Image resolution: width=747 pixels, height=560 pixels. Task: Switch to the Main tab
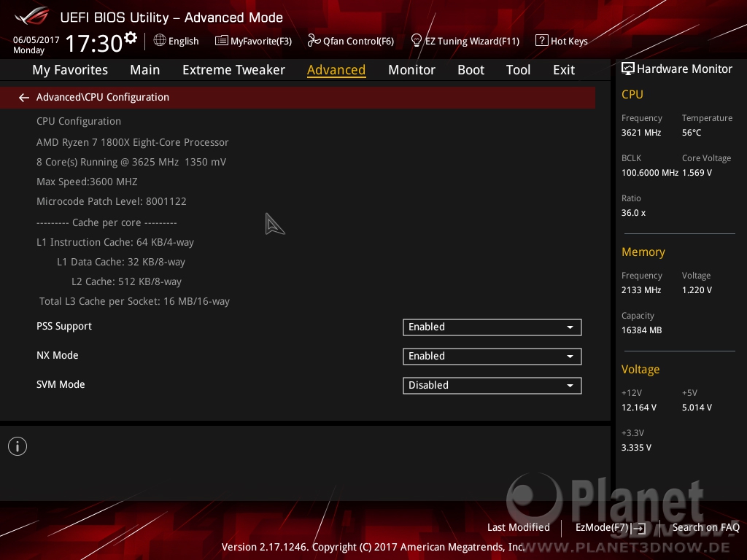coord(145,70)
